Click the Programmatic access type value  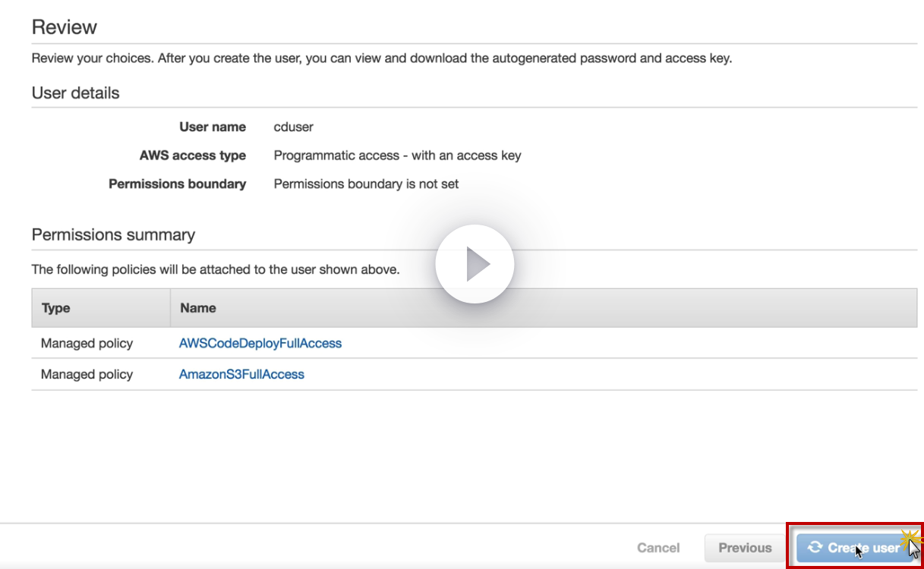pyautogui.click(x=397, y=156)
